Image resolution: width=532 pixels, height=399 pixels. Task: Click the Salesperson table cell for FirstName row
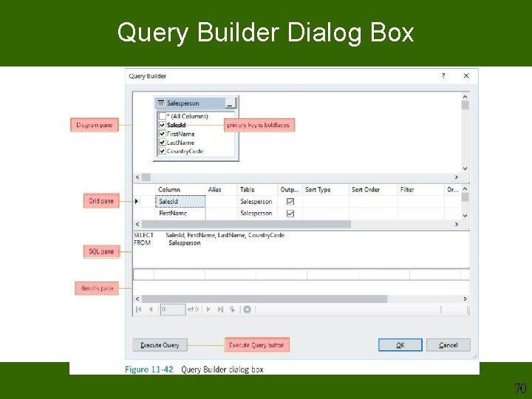[x=257, y=214]
